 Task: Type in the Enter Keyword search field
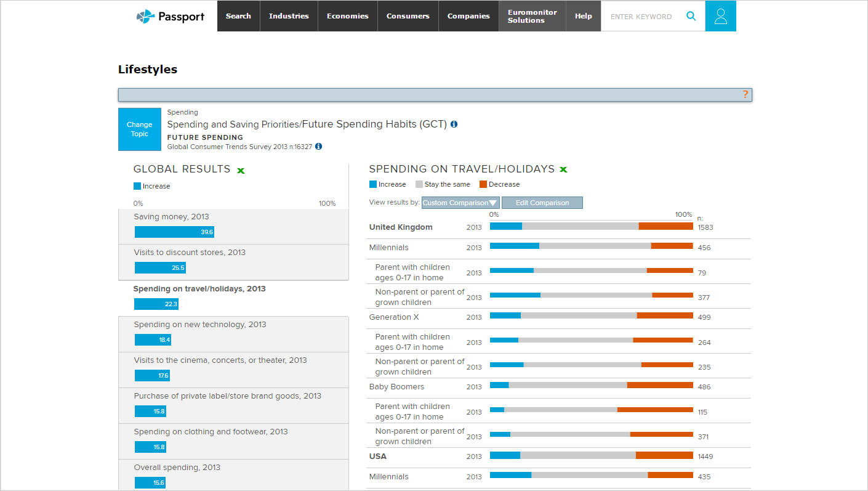pyautogui.click(x=641, y=17)
